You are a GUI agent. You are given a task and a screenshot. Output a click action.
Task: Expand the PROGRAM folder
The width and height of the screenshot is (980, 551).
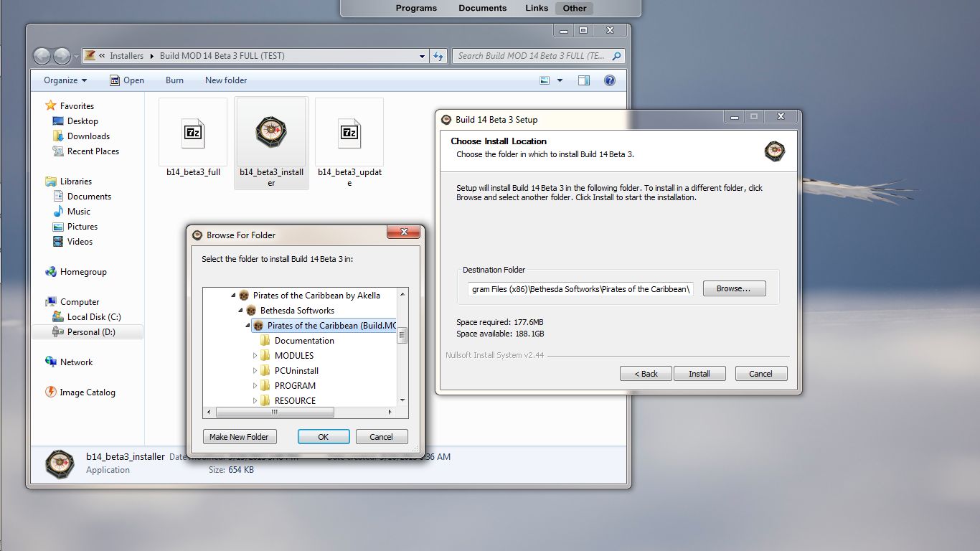255,386
